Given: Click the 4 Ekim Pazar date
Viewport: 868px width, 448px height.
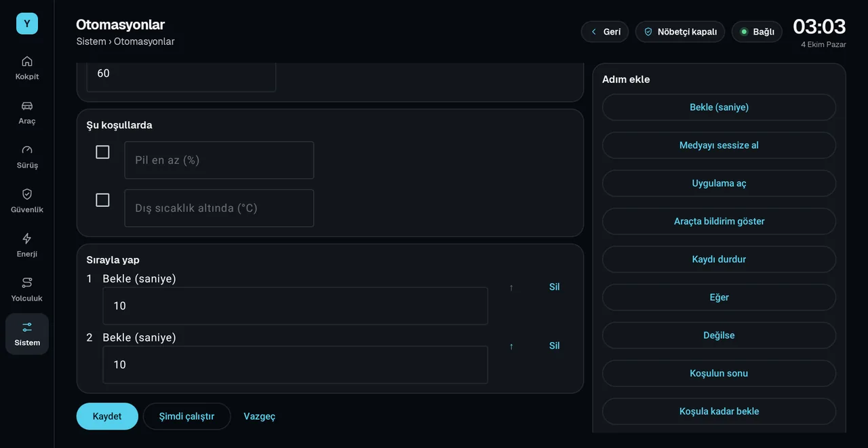Looking at the screenshot, I should tap(823, 45).
